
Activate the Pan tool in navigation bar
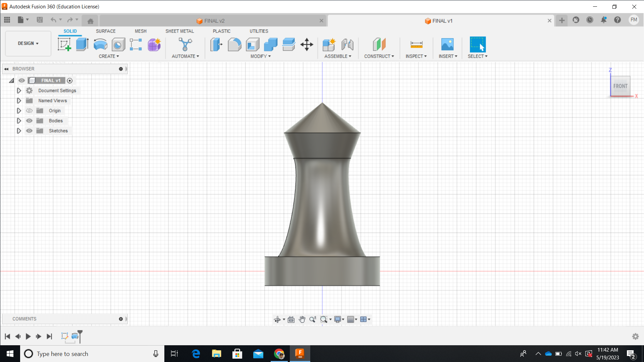302,319
